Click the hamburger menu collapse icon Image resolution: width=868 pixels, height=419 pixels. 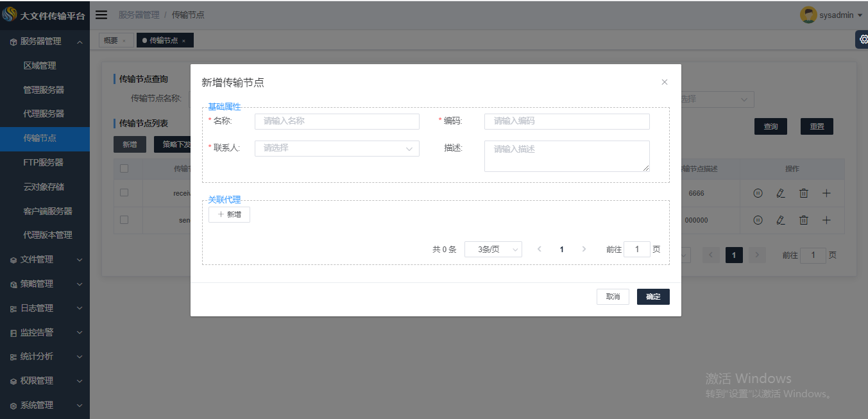[x=101, y=15]
